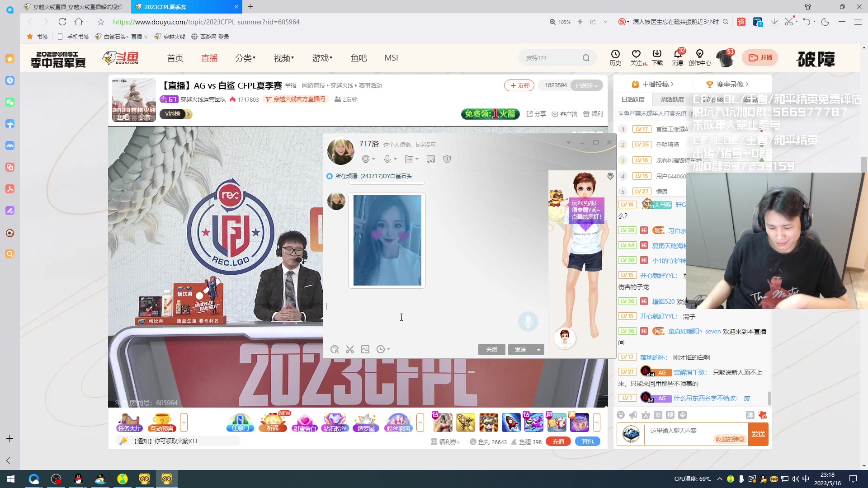
Task: Click the create group chat icon in chat header
Action: tap(431, 159)
